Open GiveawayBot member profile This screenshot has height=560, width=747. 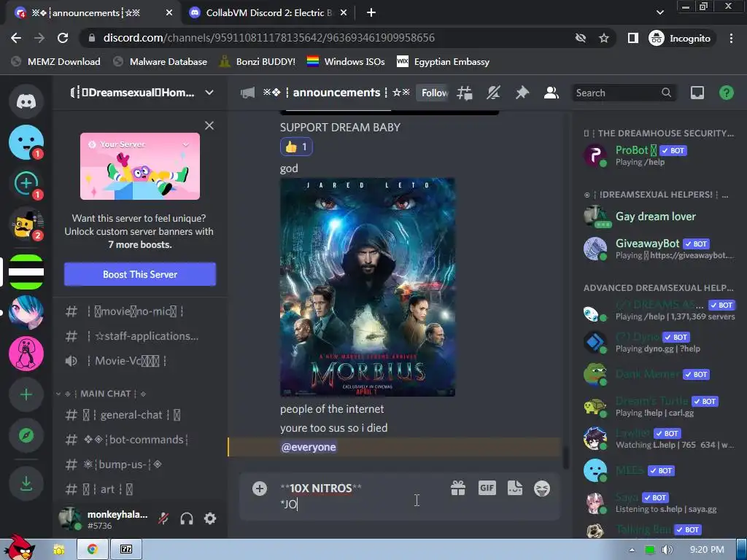click(x=659, y=249)
